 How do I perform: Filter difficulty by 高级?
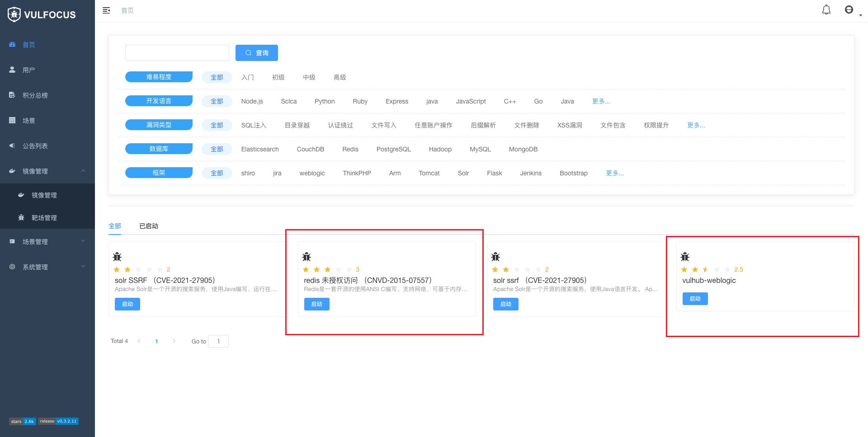340,77
